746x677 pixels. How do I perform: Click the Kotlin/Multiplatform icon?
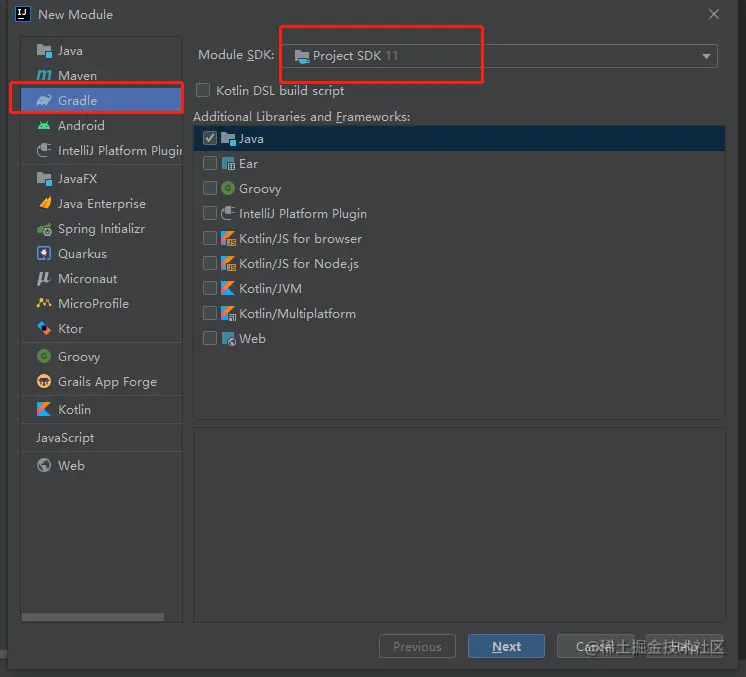tap(228, 314)
